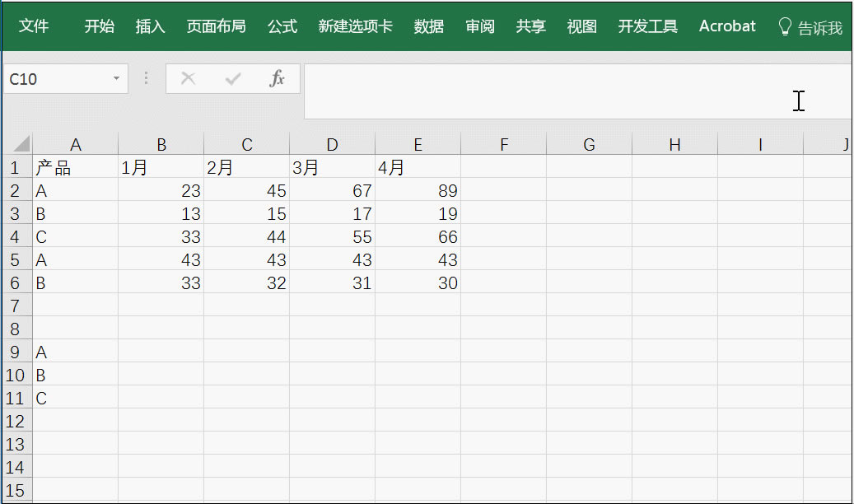
Task: Select column F header
Action: pos(504,144)
